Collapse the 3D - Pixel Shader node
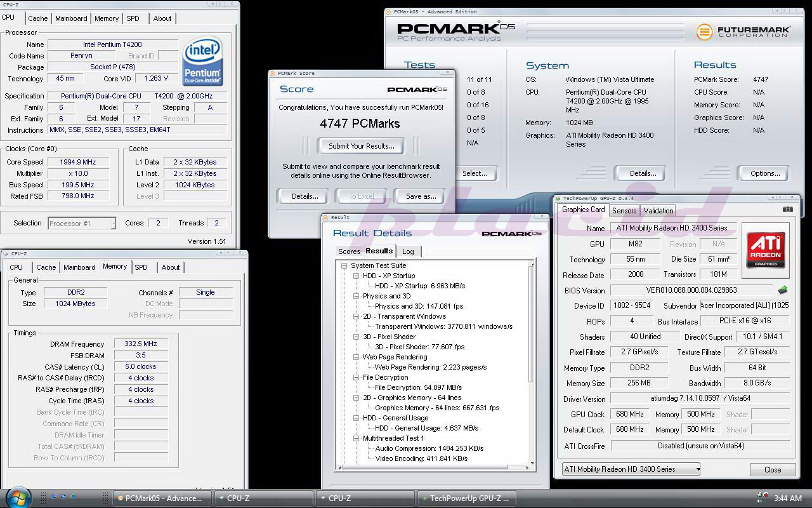The height and width of the screenshot is (508, 812). pyautogui.click(x=357, y=337)
